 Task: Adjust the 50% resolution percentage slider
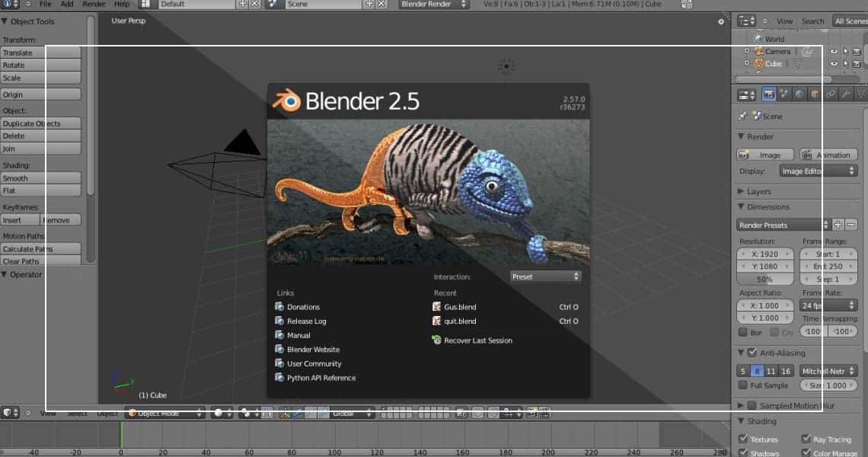click(764, 280)
